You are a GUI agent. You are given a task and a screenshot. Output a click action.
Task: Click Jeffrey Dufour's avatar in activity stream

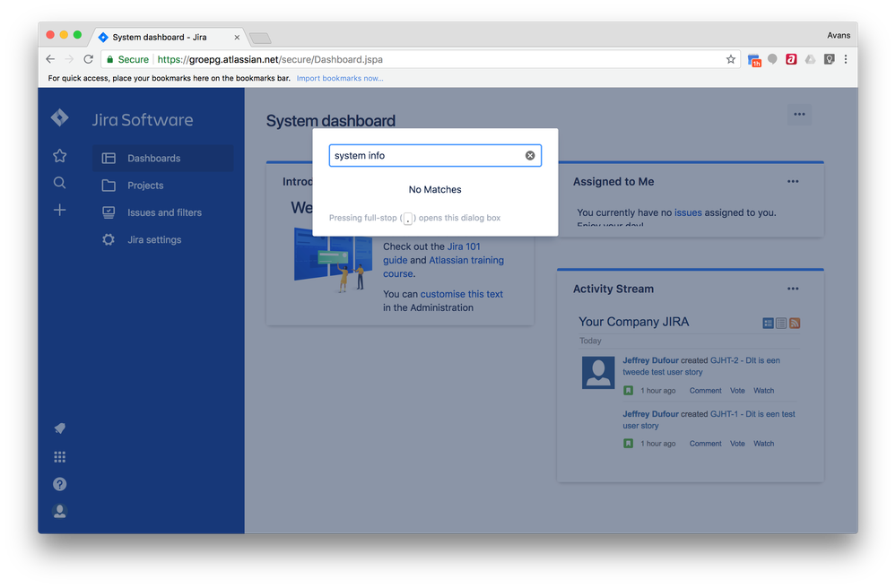[598, 373]
